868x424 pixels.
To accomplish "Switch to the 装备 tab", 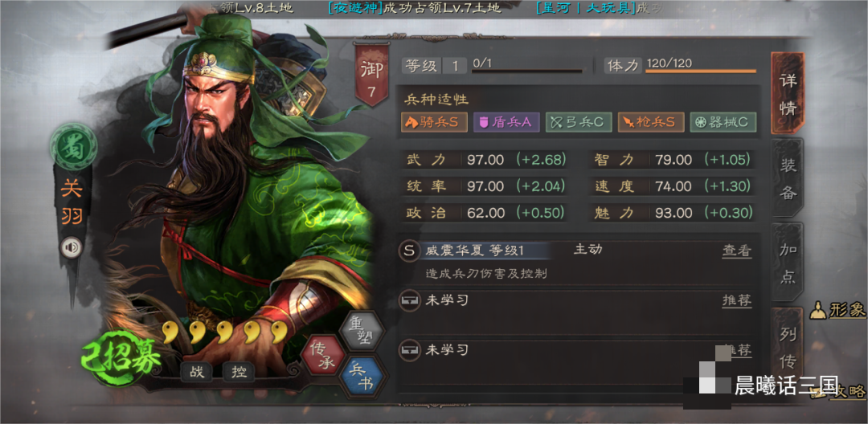I will point(787,177).
